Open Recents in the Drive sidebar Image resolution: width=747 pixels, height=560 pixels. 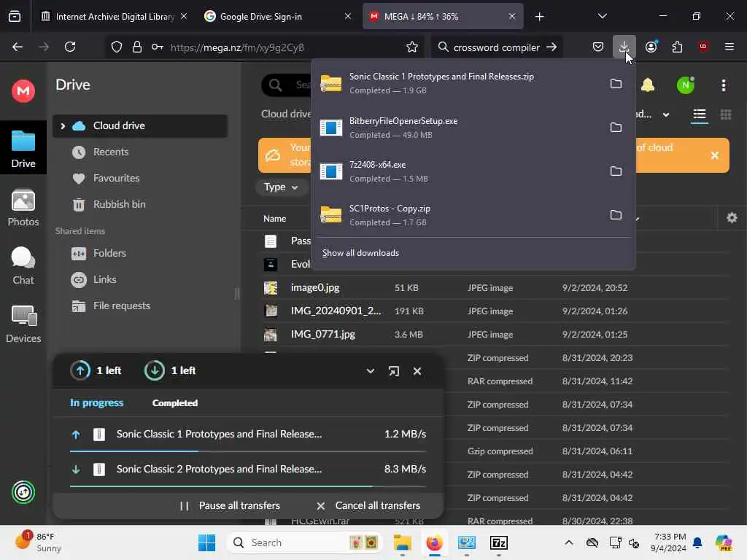tap(140, 152)
